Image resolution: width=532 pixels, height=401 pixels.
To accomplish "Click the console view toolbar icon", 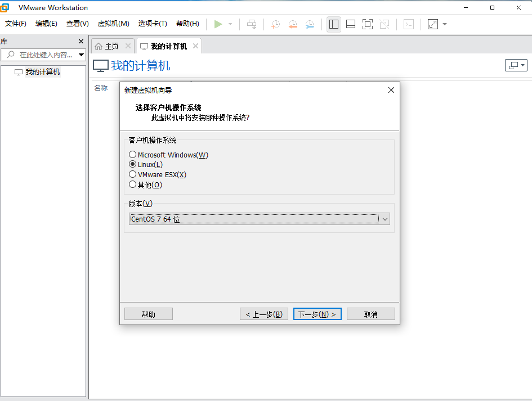I will 409,24.
